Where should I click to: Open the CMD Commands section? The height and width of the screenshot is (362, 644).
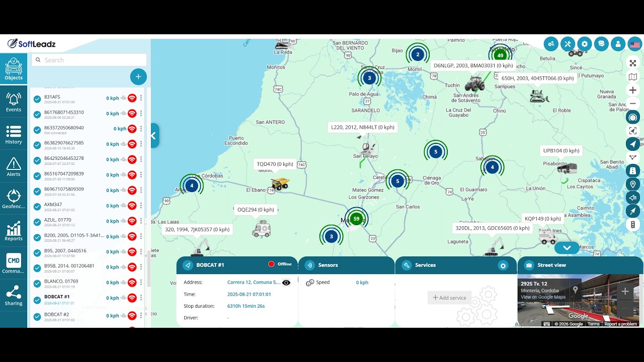14,263
